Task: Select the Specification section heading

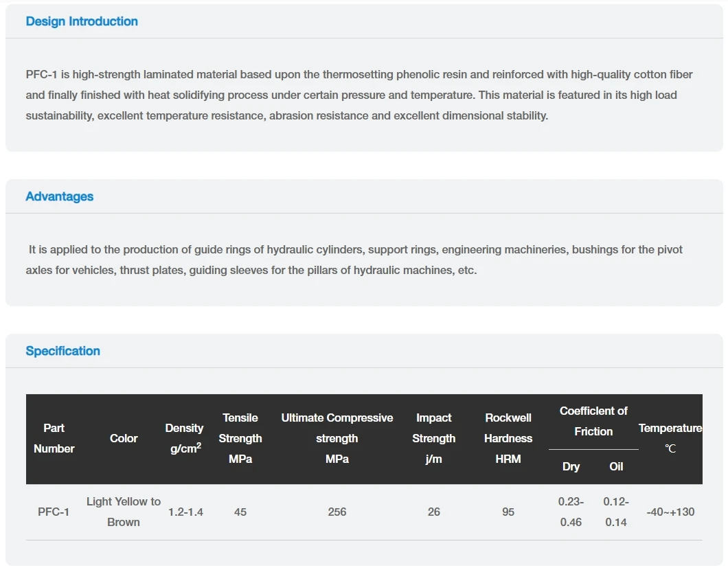Action: point(63,351)
